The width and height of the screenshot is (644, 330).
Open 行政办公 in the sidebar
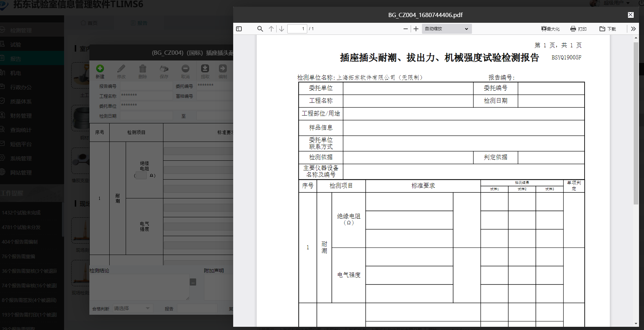pos(32,87)
